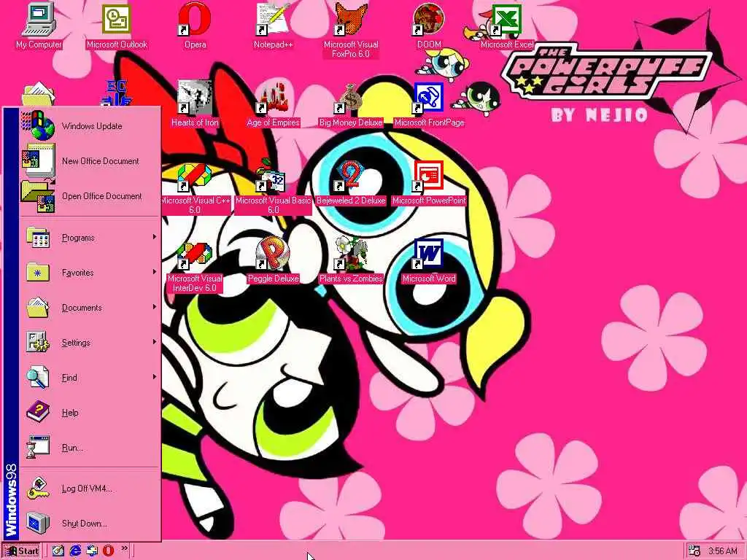Screen dimensions: 747x560
Task: Select the Microsoft Visual C++ 6.0 shortcut
Action: point(195,188)
